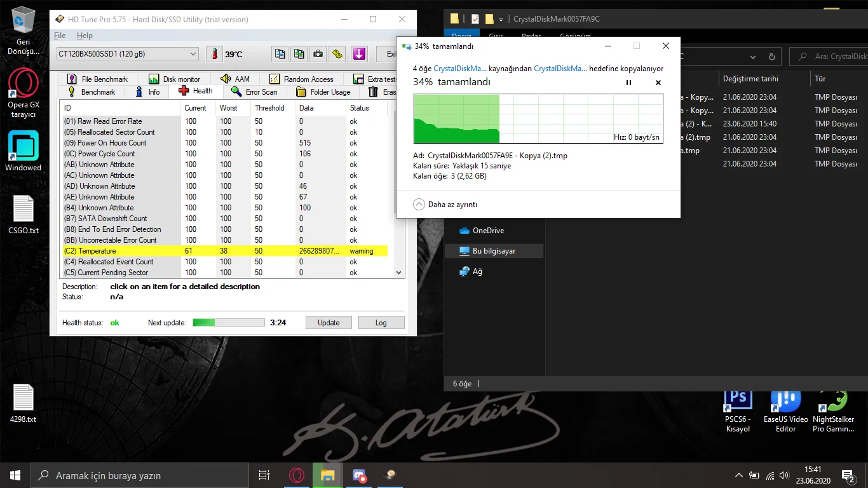Select the (C2) Temperature warning row

tap(224, 251)
